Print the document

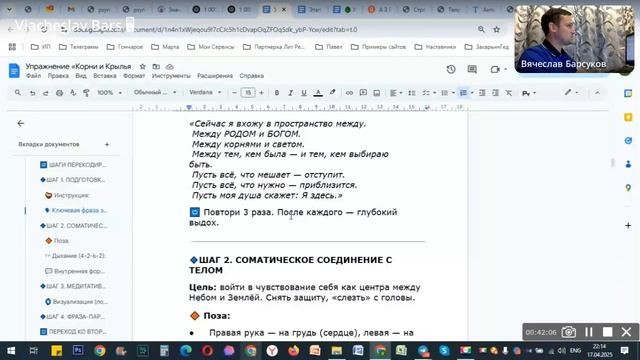60,93
